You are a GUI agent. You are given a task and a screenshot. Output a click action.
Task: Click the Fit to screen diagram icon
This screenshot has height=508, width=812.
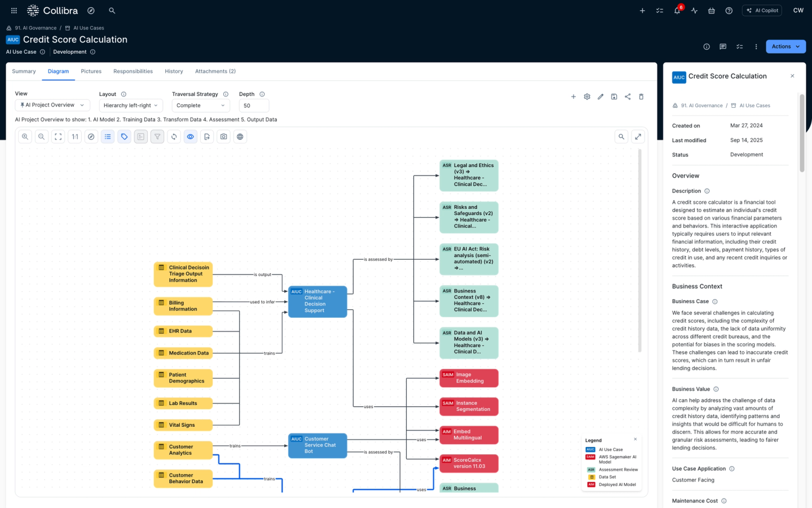(58, 136)
